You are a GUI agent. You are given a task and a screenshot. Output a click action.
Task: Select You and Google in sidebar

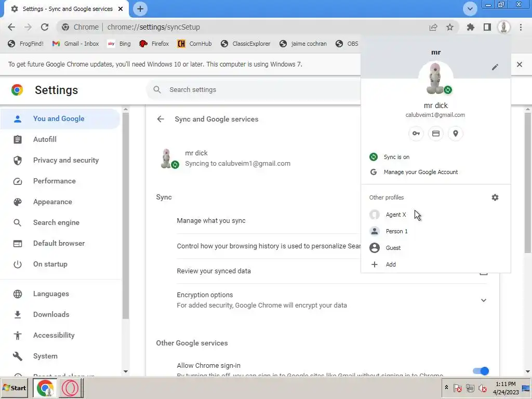[60, 119]
